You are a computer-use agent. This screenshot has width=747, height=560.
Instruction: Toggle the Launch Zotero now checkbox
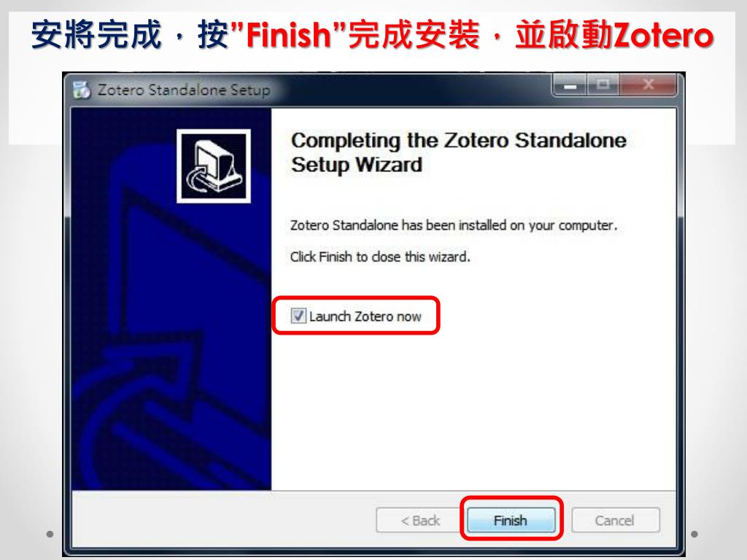(x=298, y=316)
